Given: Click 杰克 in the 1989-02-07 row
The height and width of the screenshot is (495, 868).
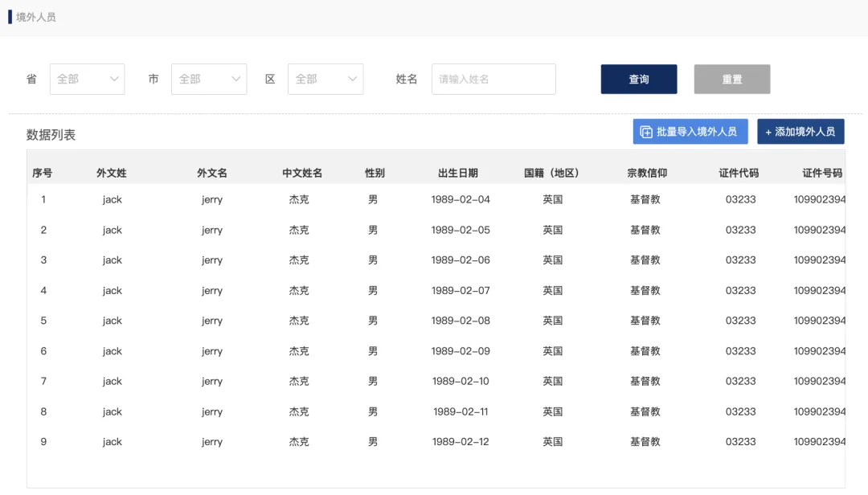Looking at the screenshot, I should click(299, 290).
